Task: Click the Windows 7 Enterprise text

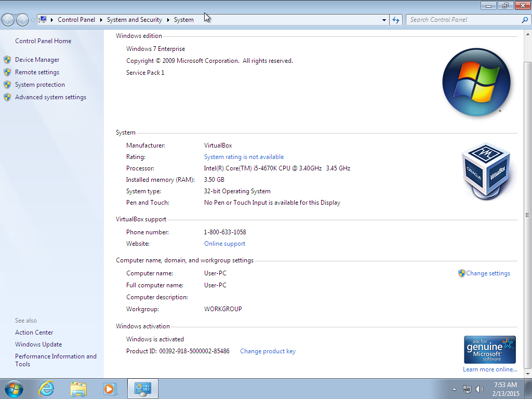Action: pyautogui.click(x=156, y=49)
